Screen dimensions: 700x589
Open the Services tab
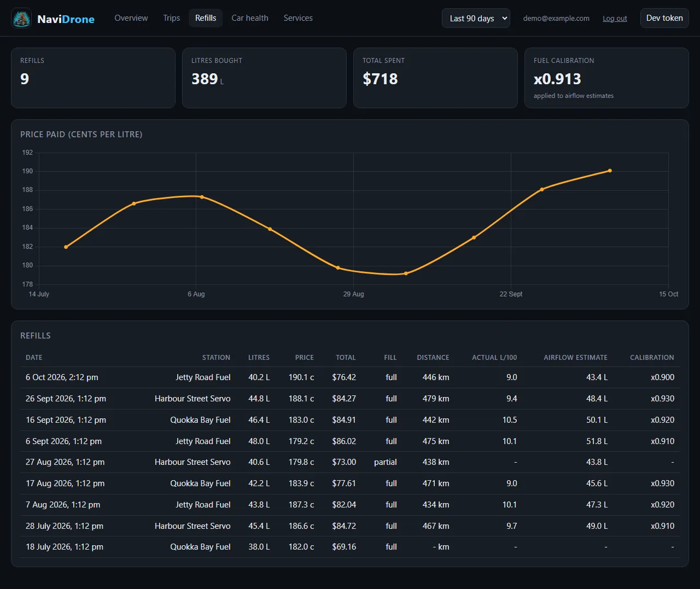click(298, 18)
